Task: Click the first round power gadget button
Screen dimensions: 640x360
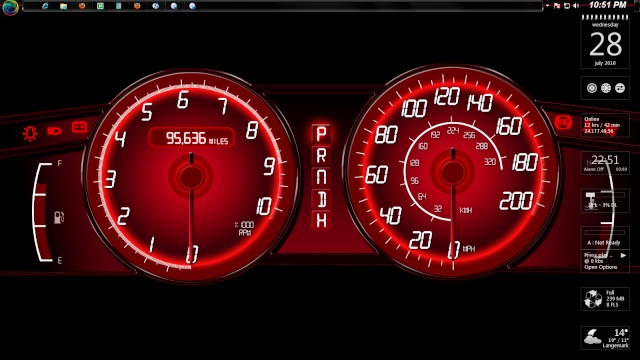Action: (592, 88)
